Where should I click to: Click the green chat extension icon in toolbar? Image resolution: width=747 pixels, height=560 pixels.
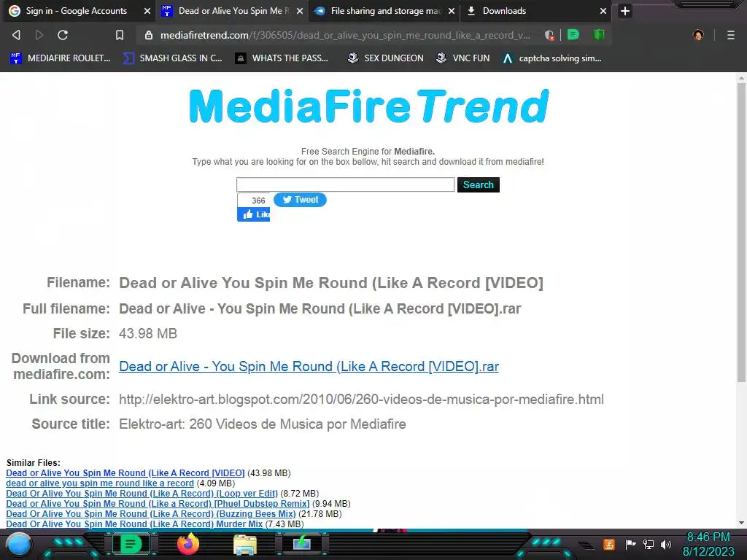pyautogui.click(x=573, y=35)
